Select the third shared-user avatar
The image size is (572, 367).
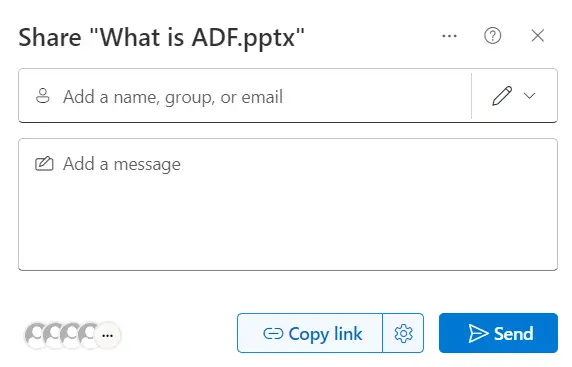coord(70,335)
